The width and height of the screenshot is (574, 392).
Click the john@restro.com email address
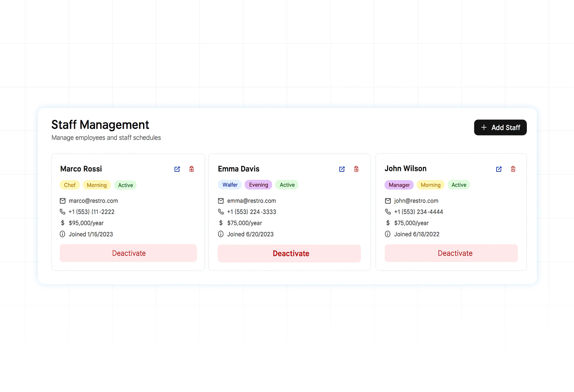[416, 201]
